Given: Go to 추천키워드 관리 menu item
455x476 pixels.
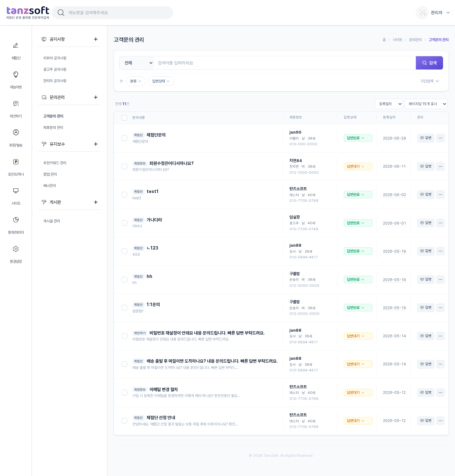Looking at the screenshot, I should coord(55,163).
